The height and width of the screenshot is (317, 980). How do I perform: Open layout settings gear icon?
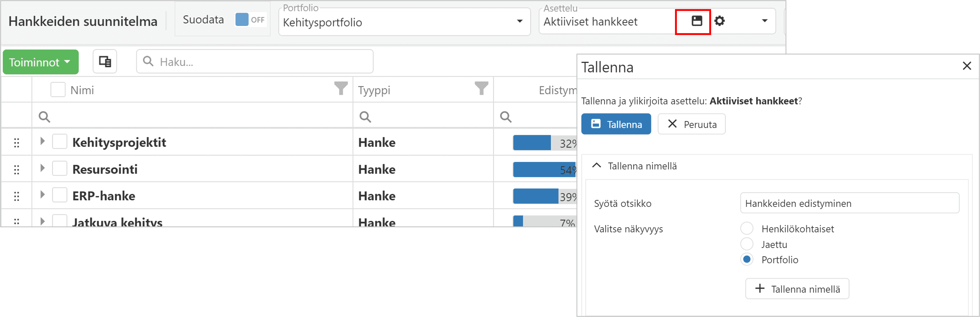point(719,21)
